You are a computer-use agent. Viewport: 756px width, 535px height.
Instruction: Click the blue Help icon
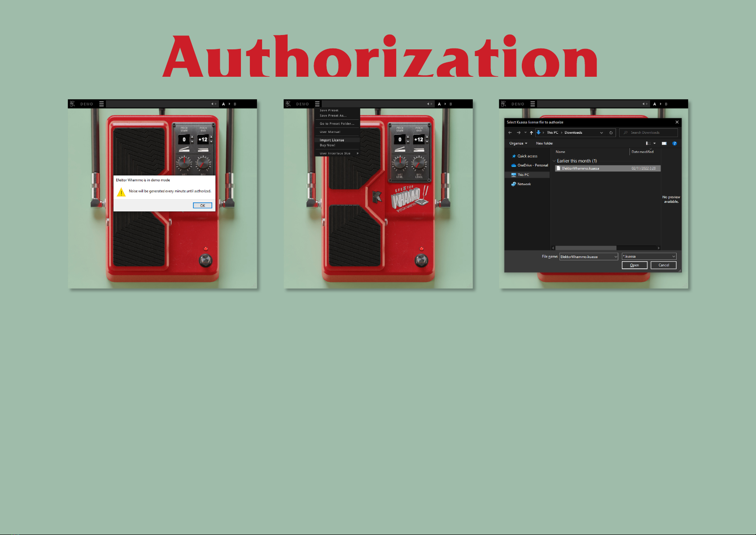(x=674, y=143)
